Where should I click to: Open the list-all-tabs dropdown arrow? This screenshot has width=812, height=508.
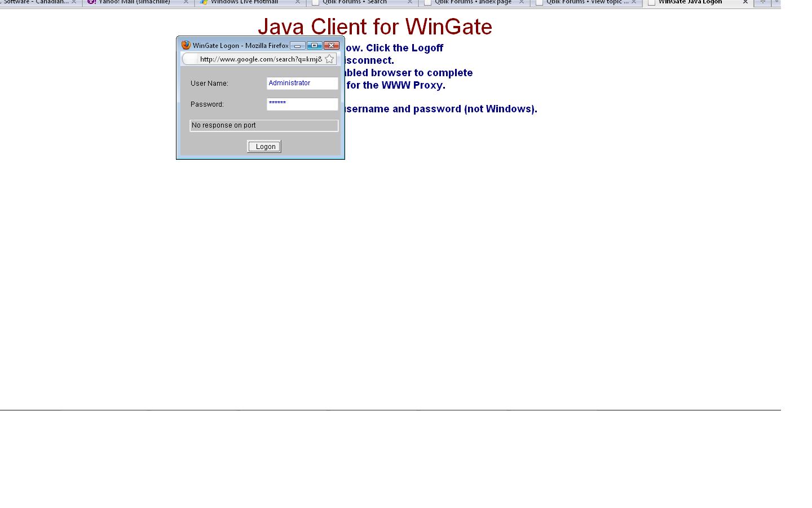[776, 2]
